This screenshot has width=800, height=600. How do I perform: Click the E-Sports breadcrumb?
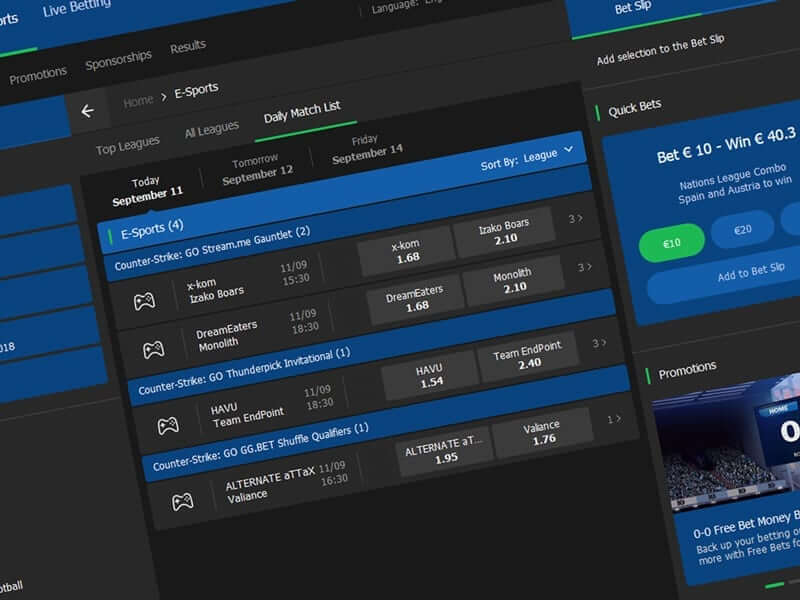(196, 90)
